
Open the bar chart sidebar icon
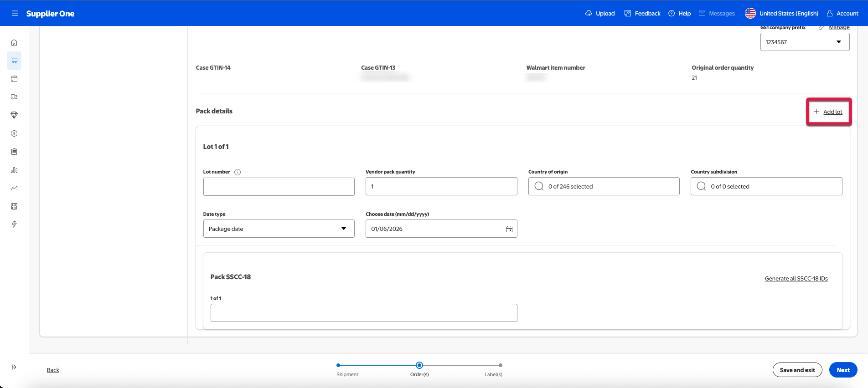[x=14, y=170]
